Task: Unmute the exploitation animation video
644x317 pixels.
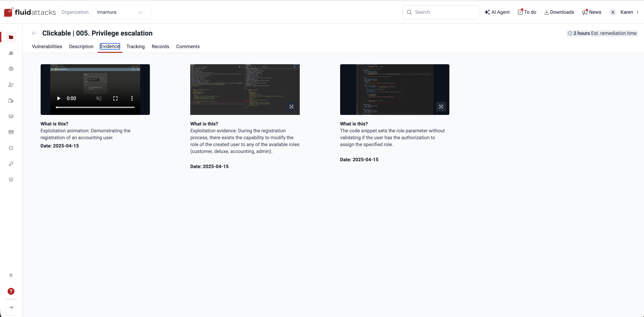Action: pyautogui.click(x=99, y=98)
